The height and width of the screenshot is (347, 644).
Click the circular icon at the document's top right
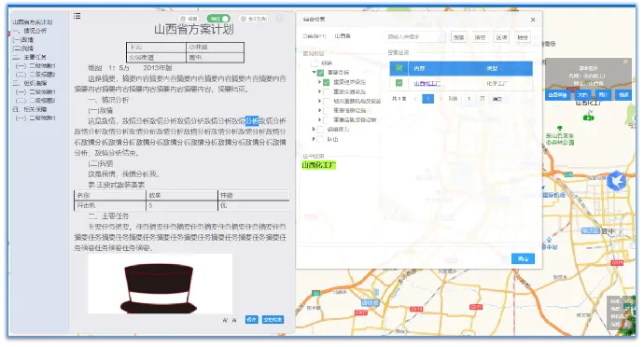click(x=280, y=19)
